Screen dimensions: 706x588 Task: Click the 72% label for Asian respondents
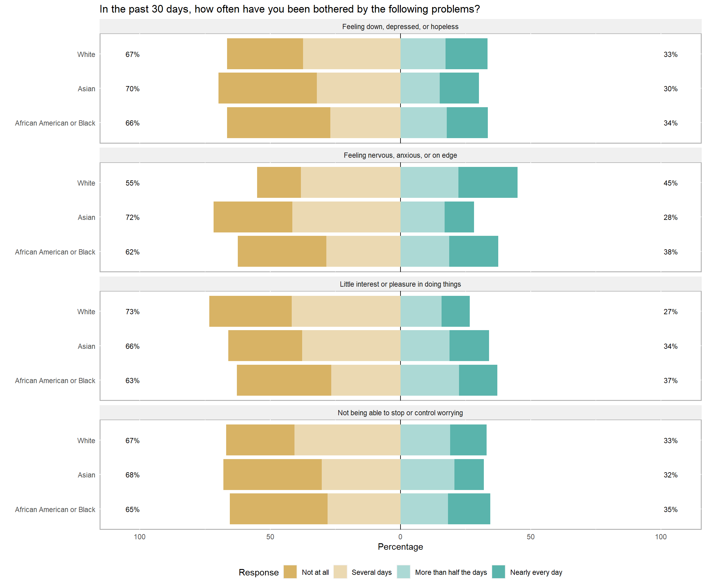[x=132, y=217]
